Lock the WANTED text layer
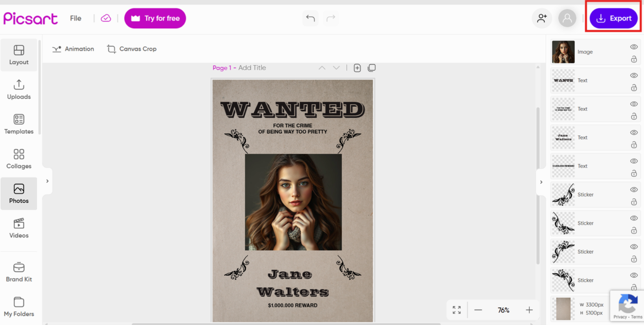The height and width of the screenshot is (325, 644). click(634, 88)
